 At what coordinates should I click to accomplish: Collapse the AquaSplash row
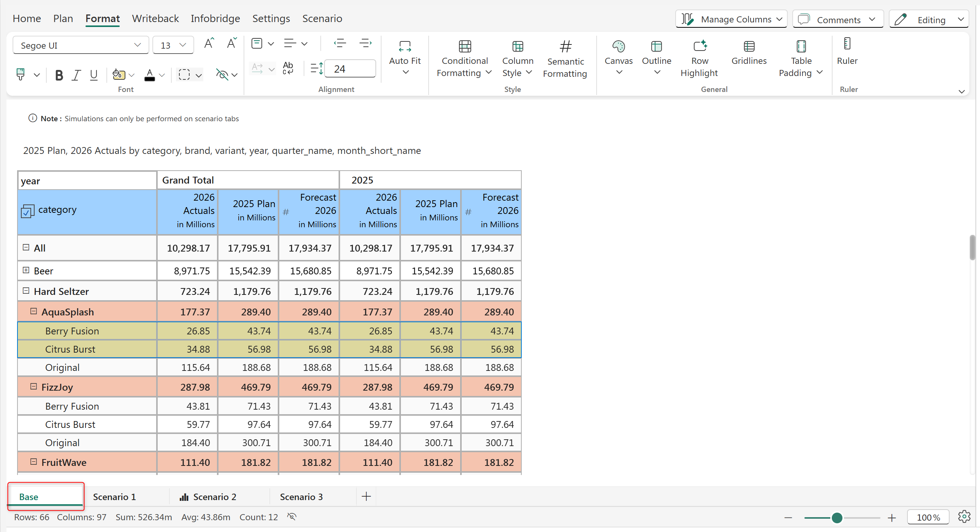[33, 311]
